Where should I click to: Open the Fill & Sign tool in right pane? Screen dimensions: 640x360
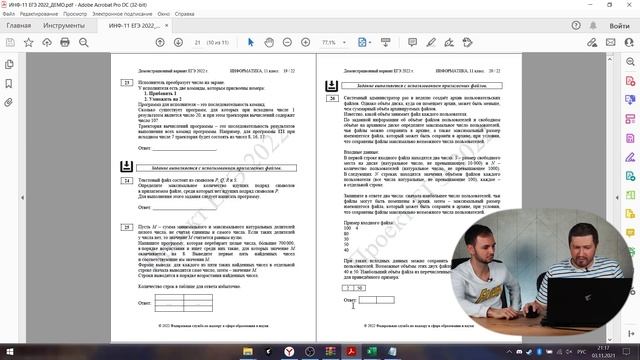click(x=630, y=157)
